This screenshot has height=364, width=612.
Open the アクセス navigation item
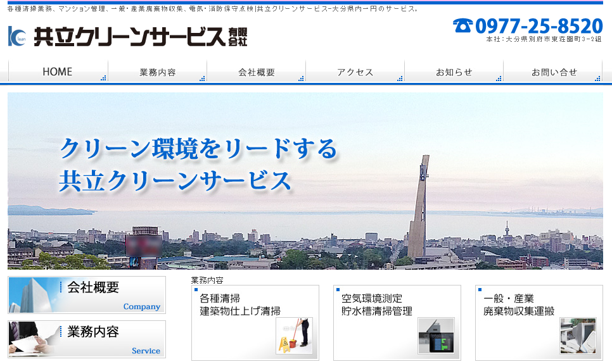355,72
